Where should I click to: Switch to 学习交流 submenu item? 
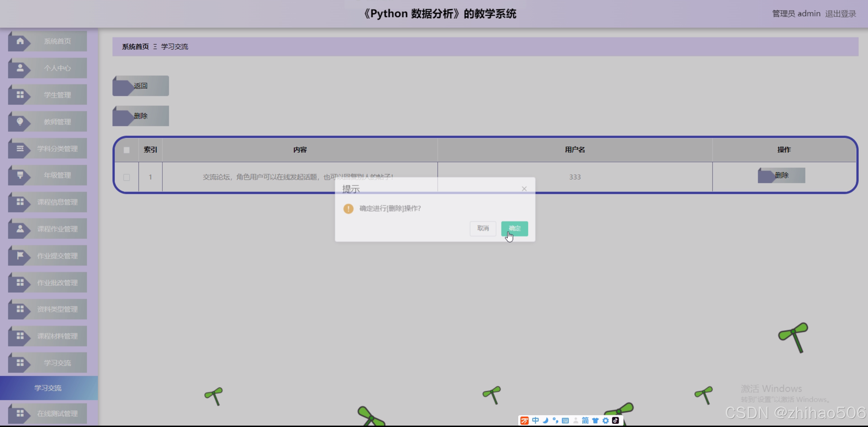coord(48,388)
